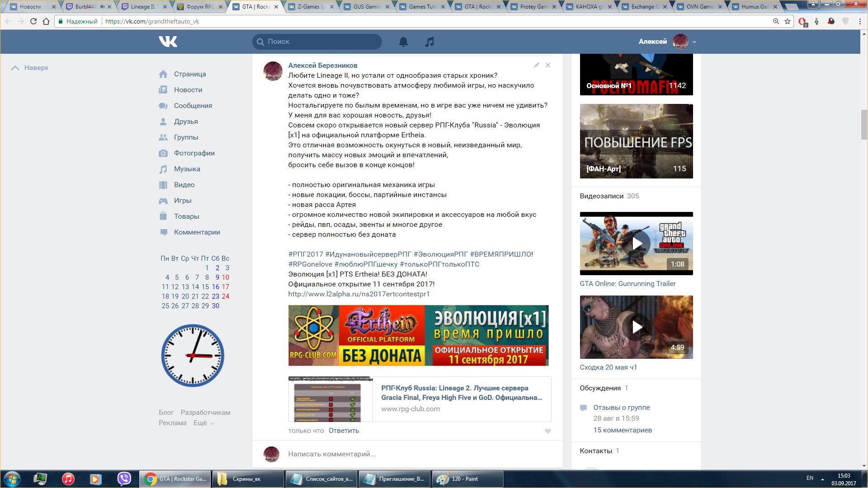
Task: Open the zoom magnifier icon in the address bar
Action: (776, 21)
